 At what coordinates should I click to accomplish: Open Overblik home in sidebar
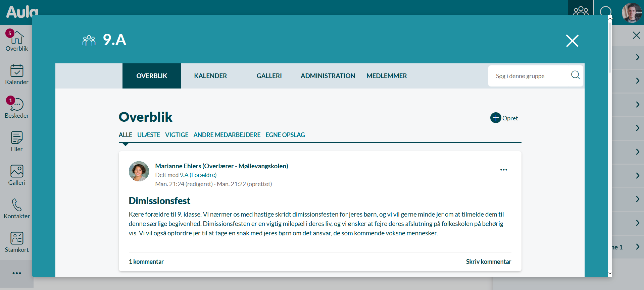17,41
